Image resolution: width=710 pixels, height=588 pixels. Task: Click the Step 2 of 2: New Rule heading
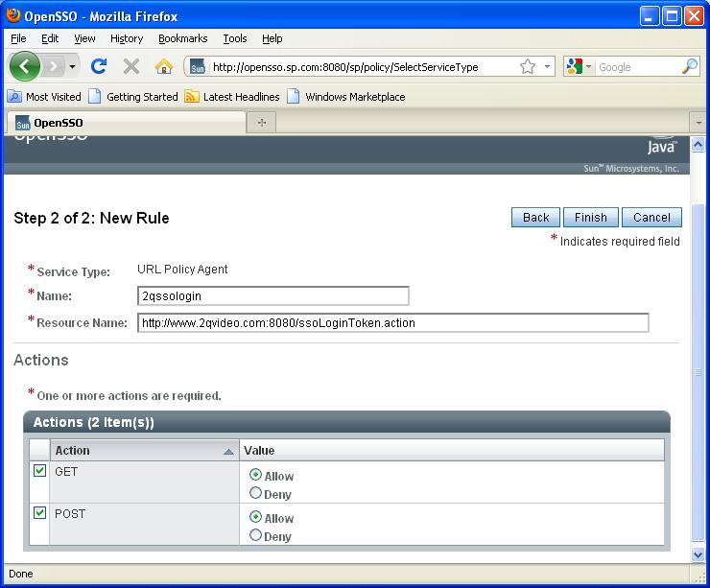[x=91, y=218]
